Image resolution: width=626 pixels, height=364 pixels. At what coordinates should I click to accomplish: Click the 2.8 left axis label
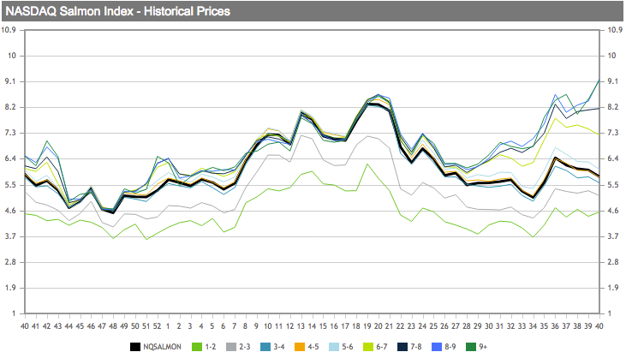click(10, 262)
